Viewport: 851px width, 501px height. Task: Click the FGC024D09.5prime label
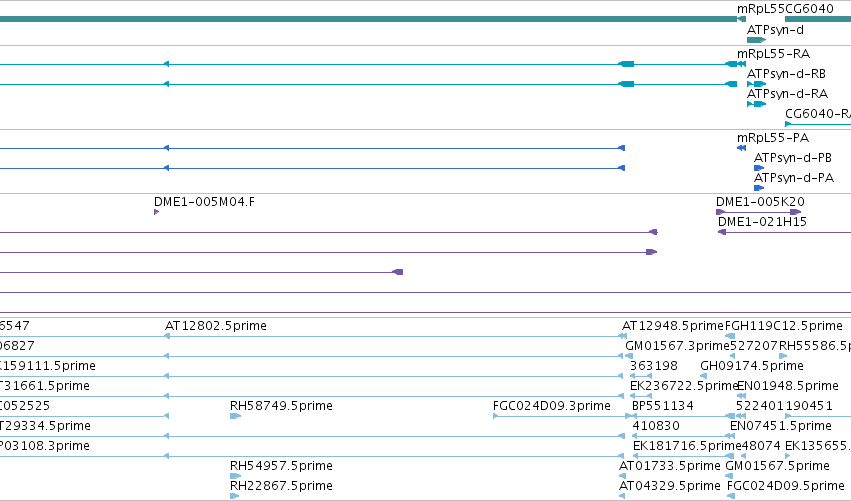tap(786, 486)
